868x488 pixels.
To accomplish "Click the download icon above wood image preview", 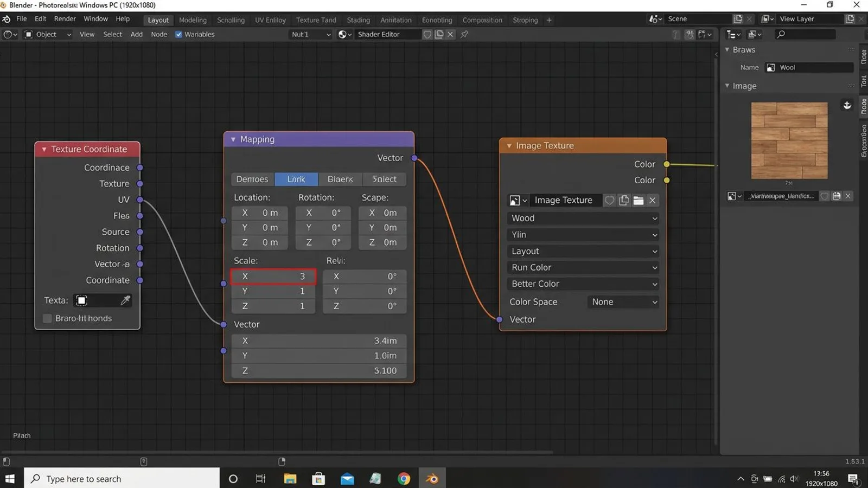I will click(847, 105).
